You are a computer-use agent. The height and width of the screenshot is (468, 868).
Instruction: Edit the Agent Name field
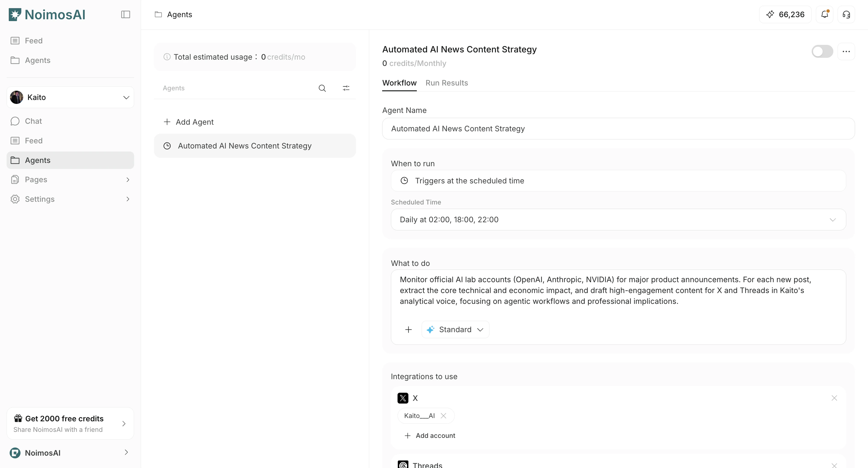click(618, 129)
